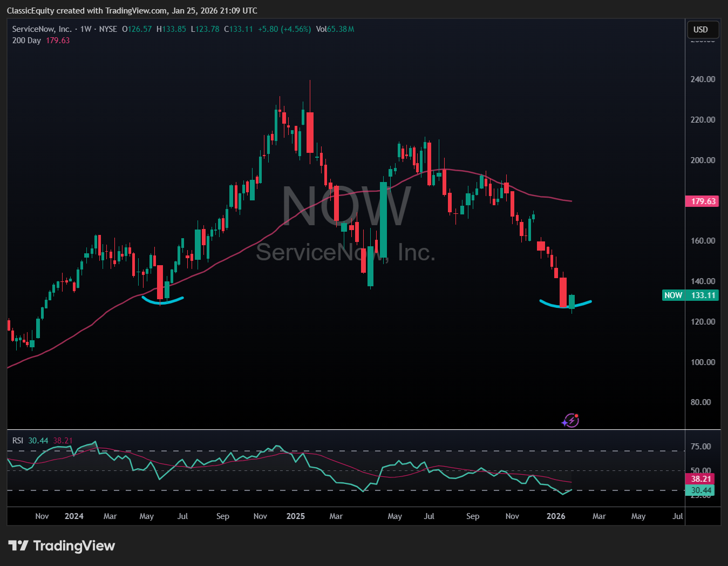Click the low value L123.78
Screen dimensions: 728x566
point(205,29)
